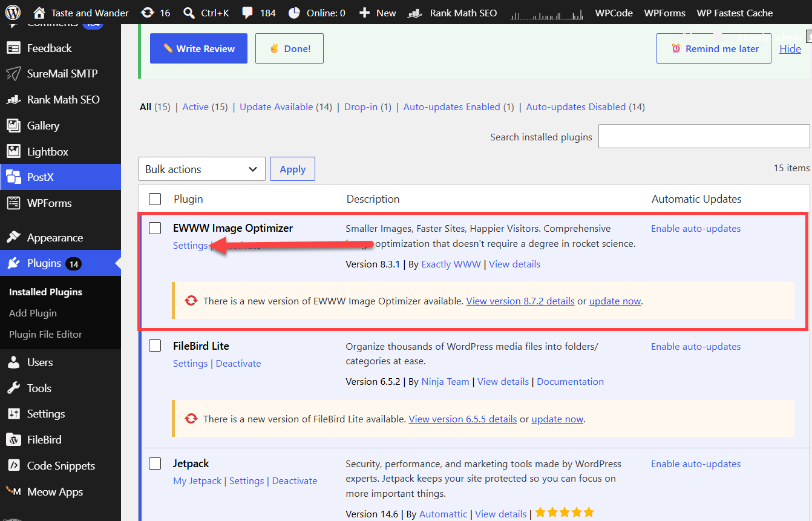This screenshot has width=812, height=521.
Task: Open WPCode in the admin bar
Action: pos(614,13)
